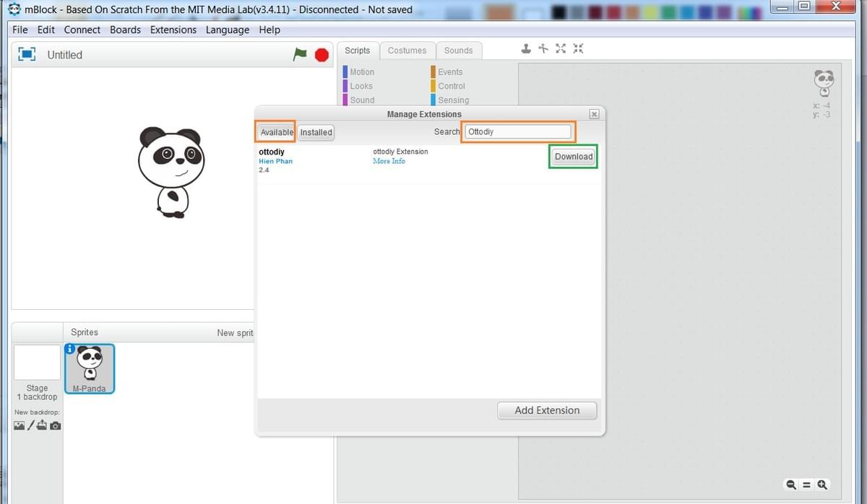Switch to the Scripts tab
Image resolution: width=867 pixels, height=504 pixels.
point(358,51)
